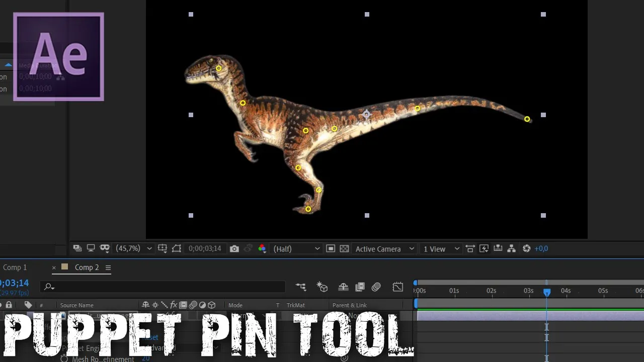Click the 05s mark on time ruler
Screen dimensions: 644x362
click(603, 291)
